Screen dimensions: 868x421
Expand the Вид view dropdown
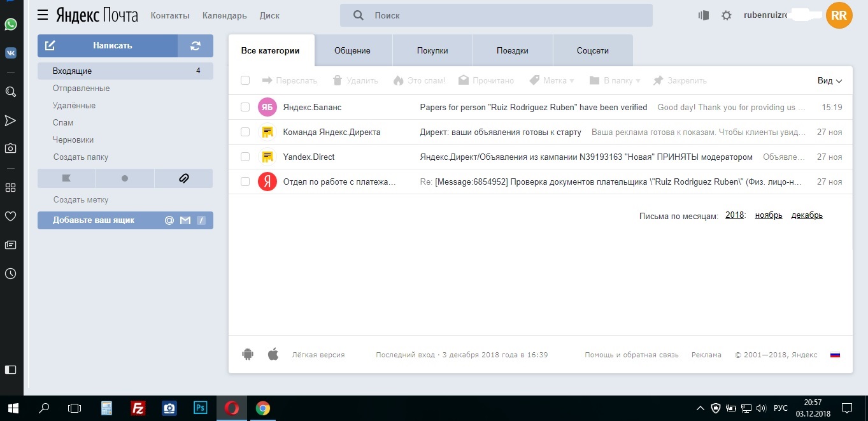830,81
